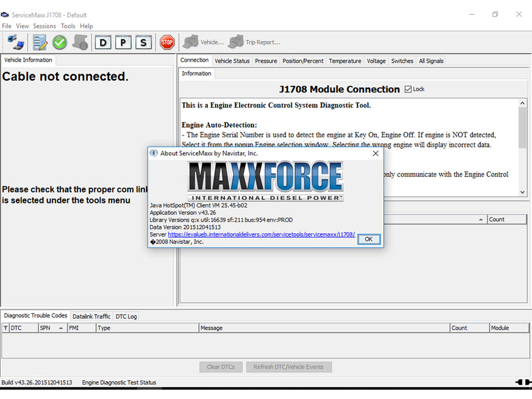Click 'Data Version 201512041513' text
Viewport: 532px width, 399px height.
[185, 227]
